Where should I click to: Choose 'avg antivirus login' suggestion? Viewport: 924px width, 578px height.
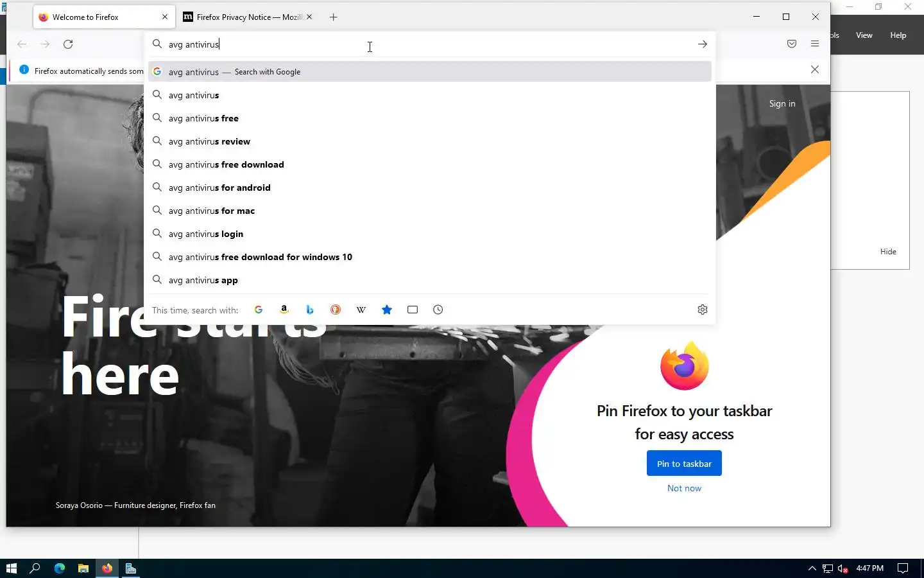point(430,234)
